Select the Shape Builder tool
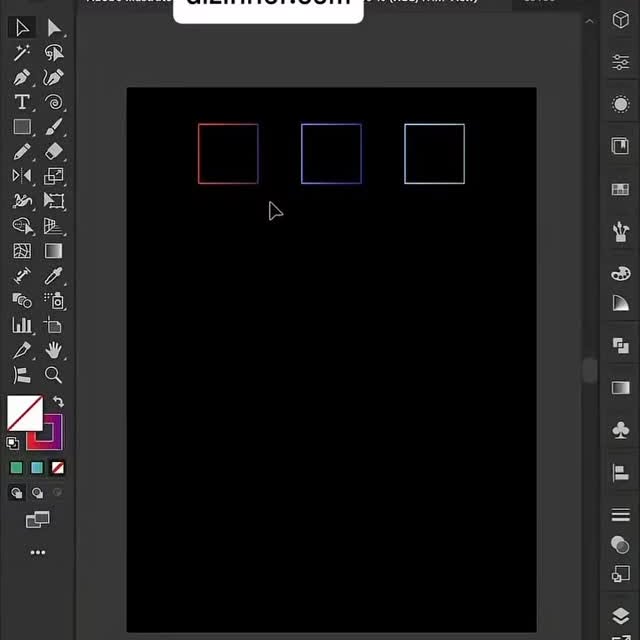 [x=22, y=226]
